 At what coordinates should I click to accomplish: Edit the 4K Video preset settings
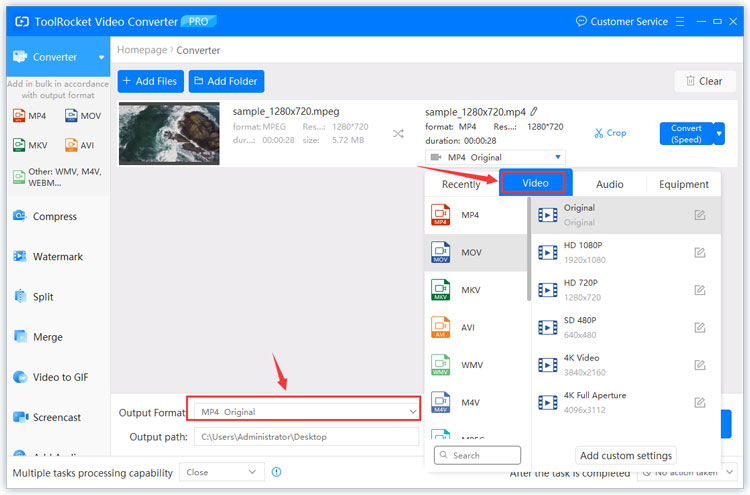pos(699,365)
